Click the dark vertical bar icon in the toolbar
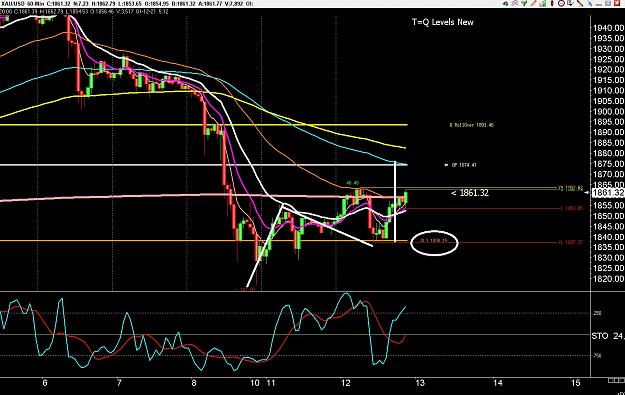The width and height of the screenshot is (625, 395). point(552,4)
